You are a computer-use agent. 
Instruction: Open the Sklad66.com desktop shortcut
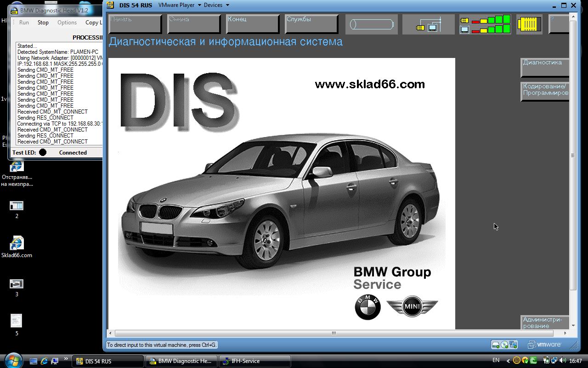click(17, 247)
